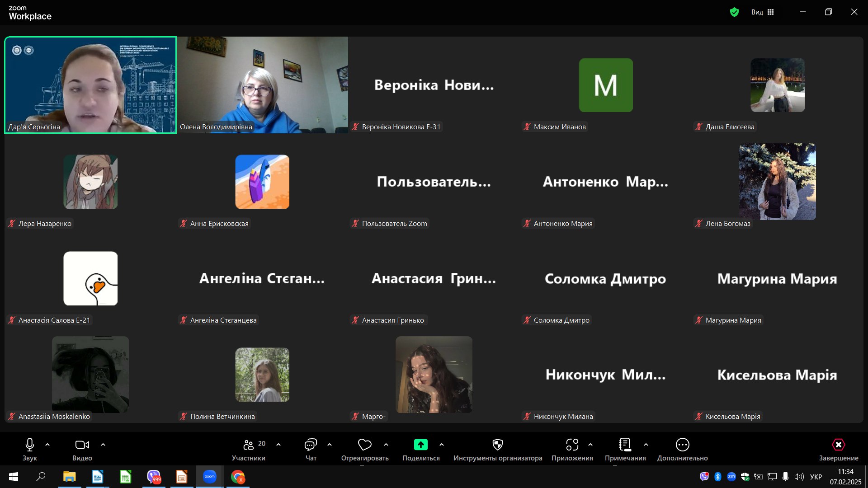Image resolution: width=868 pixels, height=488 pixels.
Task: Expand audio settings arrow beside microphone
Action: (47, 445)
